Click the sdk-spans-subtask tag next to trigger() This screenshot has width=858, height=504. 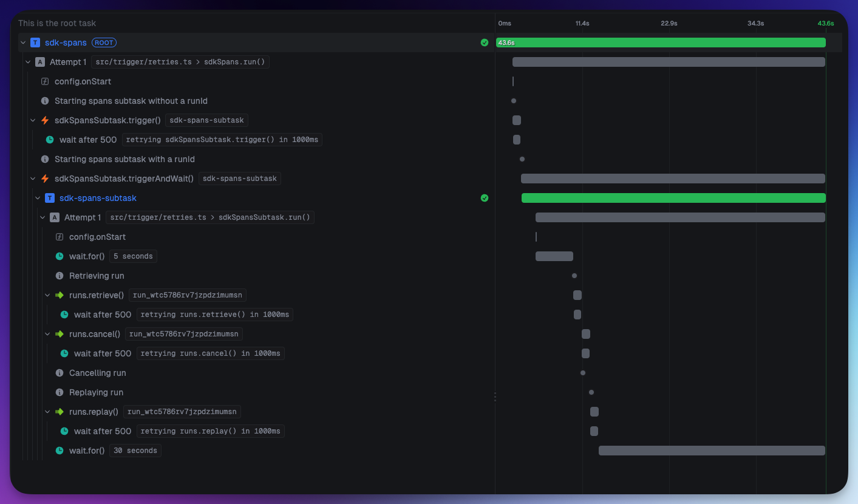point(206,120)
